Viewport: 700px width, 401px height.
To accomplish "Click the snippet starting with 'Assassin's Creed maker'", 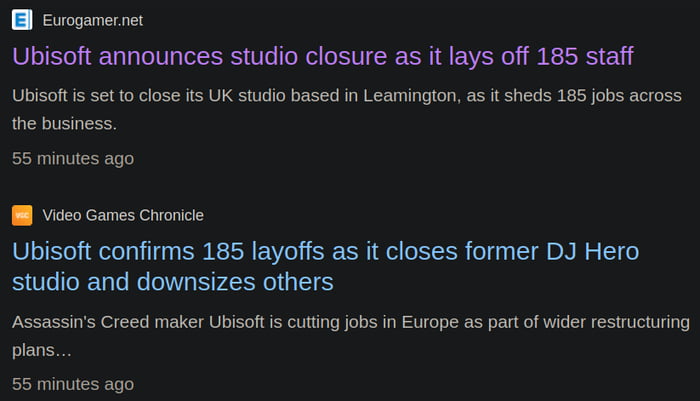I will (x=350, y=323).
